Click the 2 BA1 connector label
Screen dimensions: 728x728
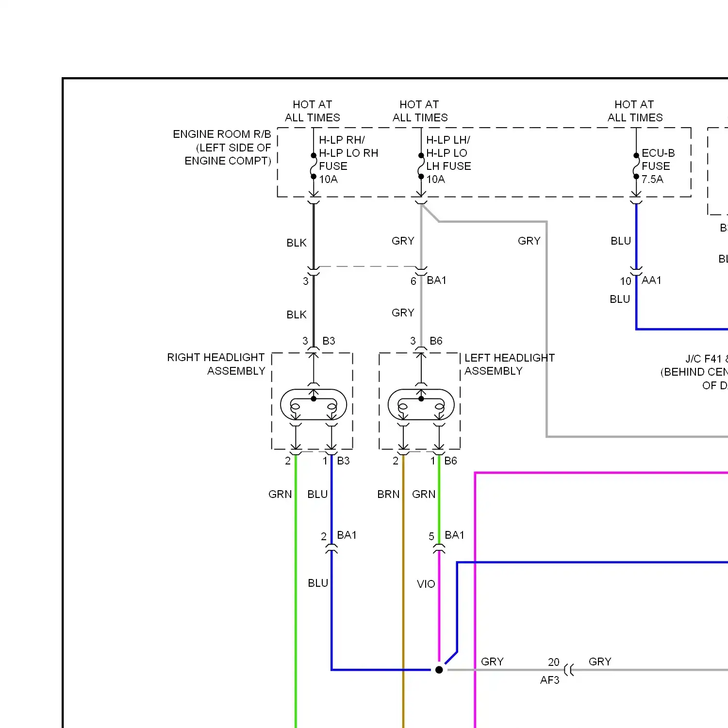339,535
